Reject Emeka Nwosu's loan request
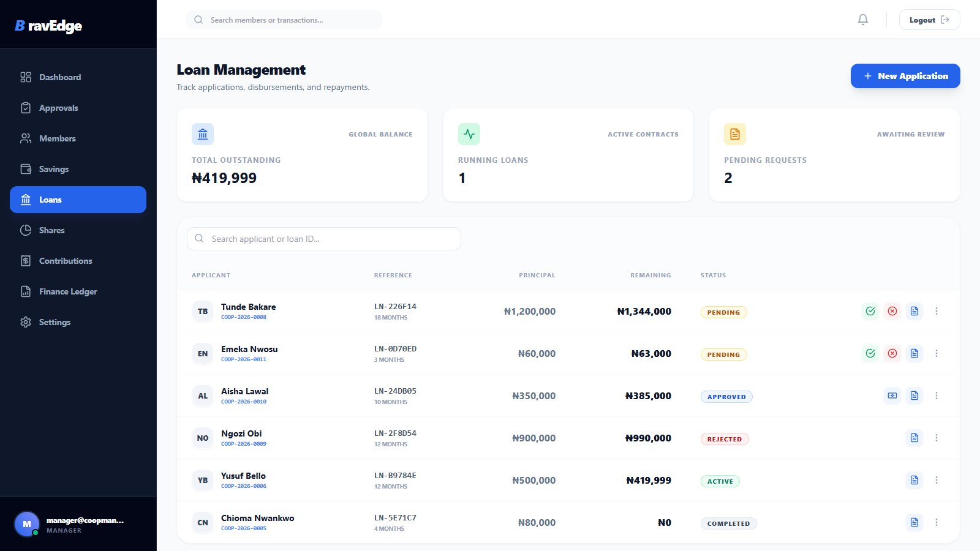The width and height of the screenshot is (980, 551). click(892, 353)
